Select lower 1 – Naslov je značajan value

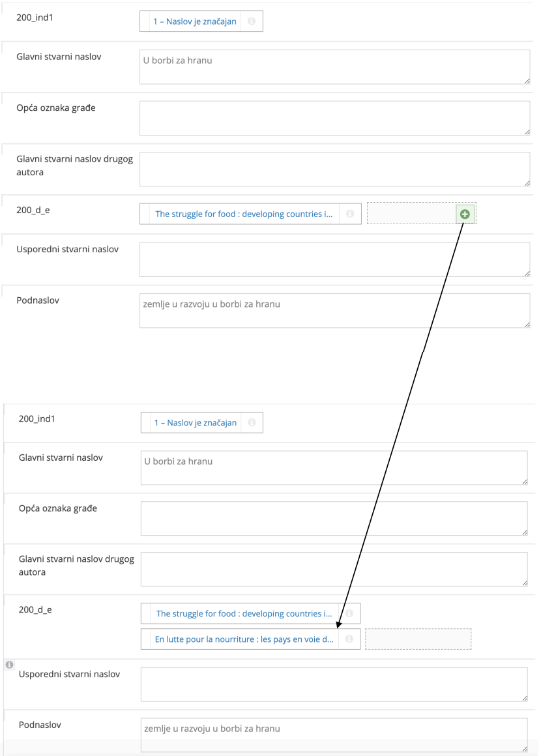196,422
